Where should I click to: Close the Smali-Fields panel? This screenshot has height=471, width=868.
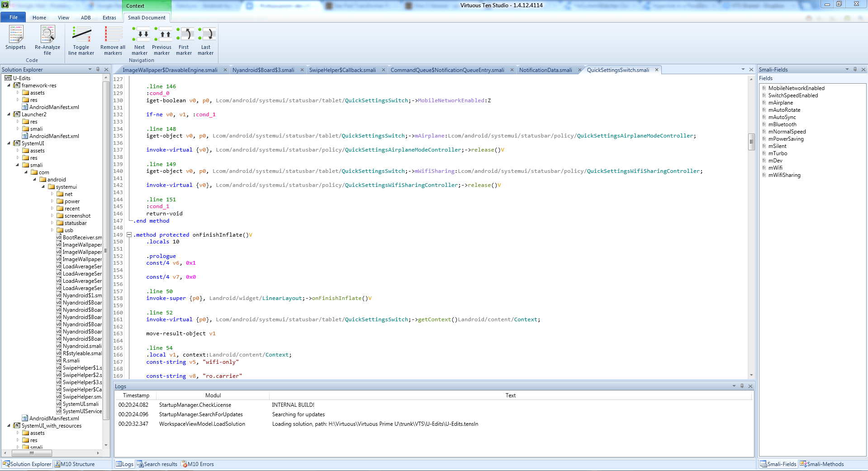tap(863, 69)
